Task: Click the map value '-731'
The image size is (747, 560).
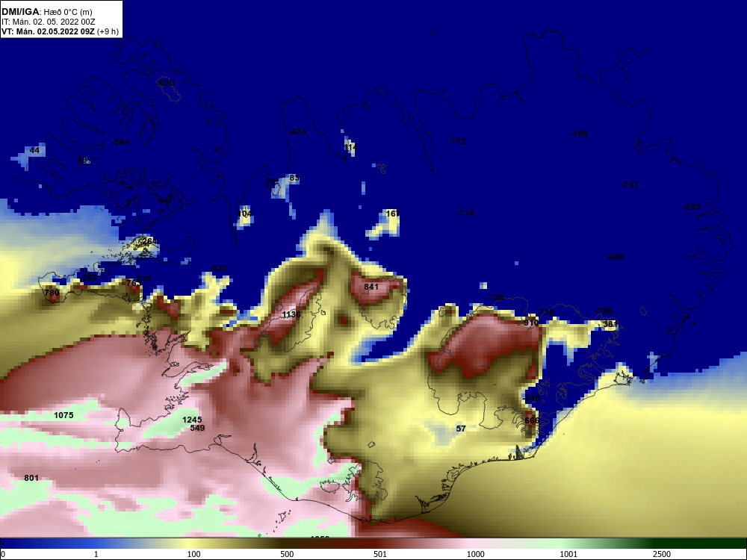Action: tap(629, 184)
